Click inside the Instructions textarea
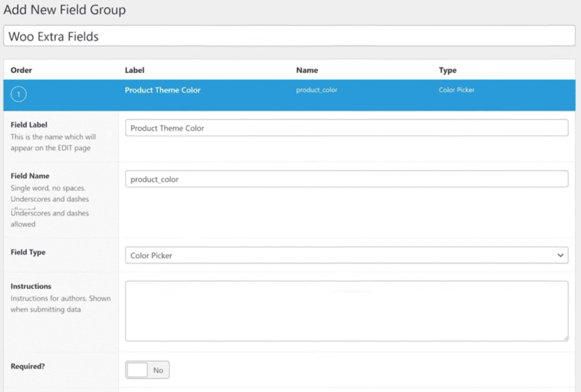Viewport: 581px width, 392px height. pos(346,311)
